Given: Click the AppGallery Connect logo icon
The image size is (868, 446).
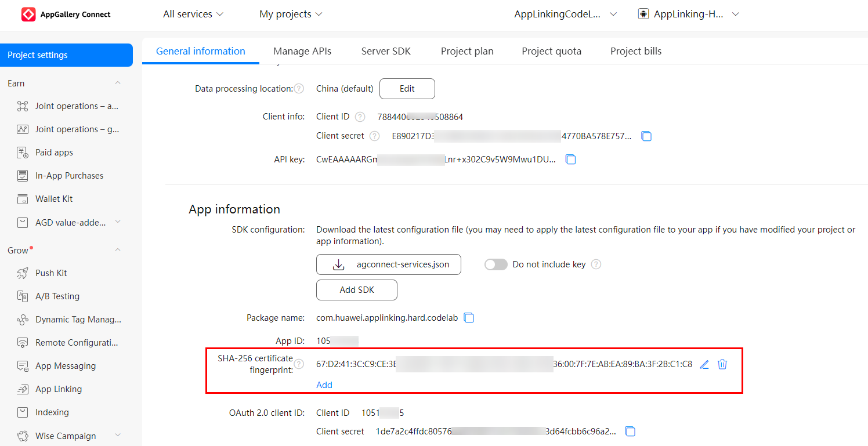Looking at the screenshot, I should click(x=28, y=14).
